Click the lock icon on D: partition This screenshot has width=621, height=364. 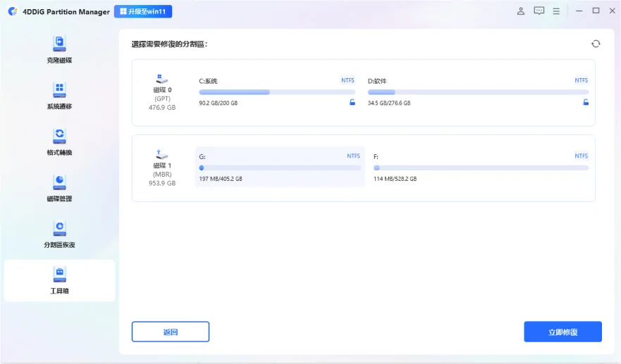click(x=586, y=103)
